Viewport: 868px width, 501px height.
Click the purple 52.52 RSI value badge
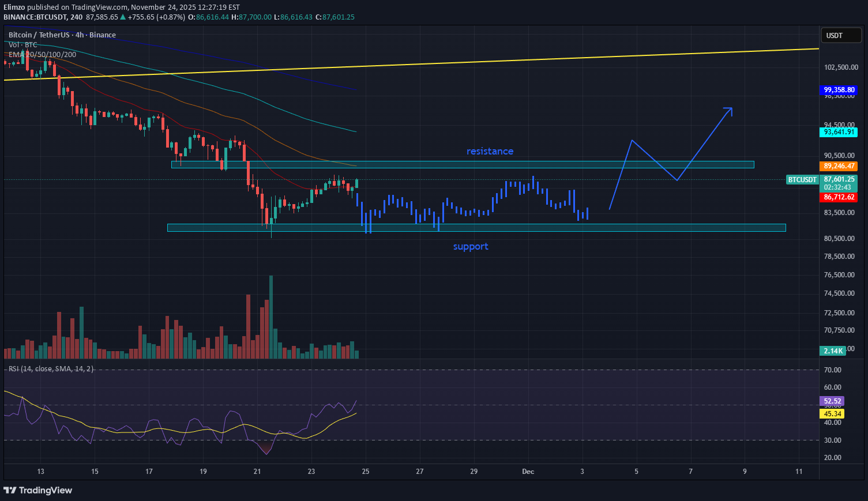pos(832,400)
